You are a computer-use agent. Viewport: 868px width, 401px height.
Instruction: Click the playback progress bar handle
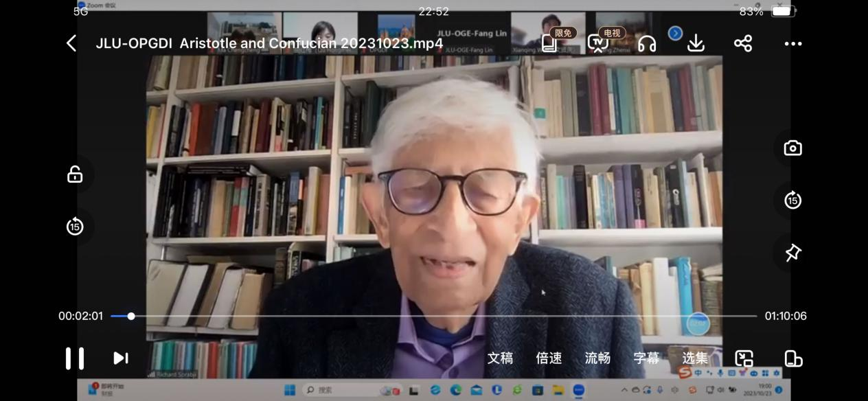(131, 316)
